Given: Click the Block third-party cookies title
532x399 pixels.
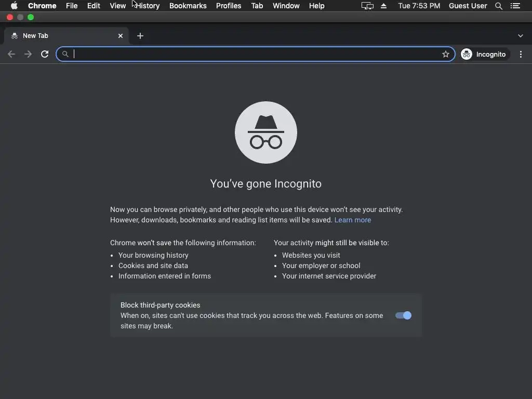Looking at the screenshot, I should (160, 305).
